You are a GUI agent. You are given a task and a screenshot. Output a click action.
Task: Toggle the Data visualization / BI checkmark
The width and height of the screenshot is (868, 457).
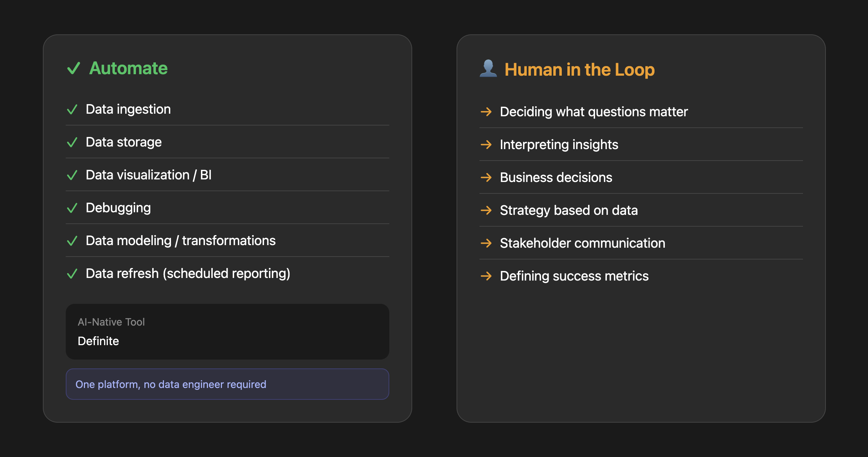click(x=72, y=175)
